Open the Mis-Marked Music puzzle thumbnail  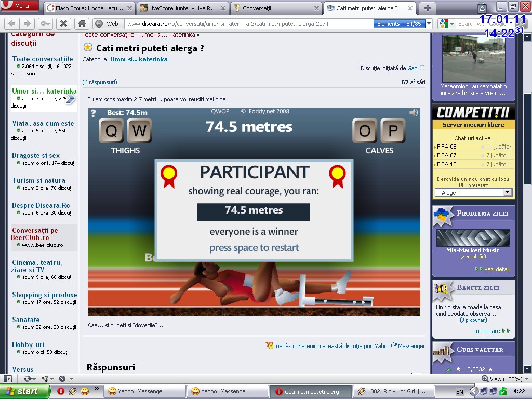(x=473, y=238)
